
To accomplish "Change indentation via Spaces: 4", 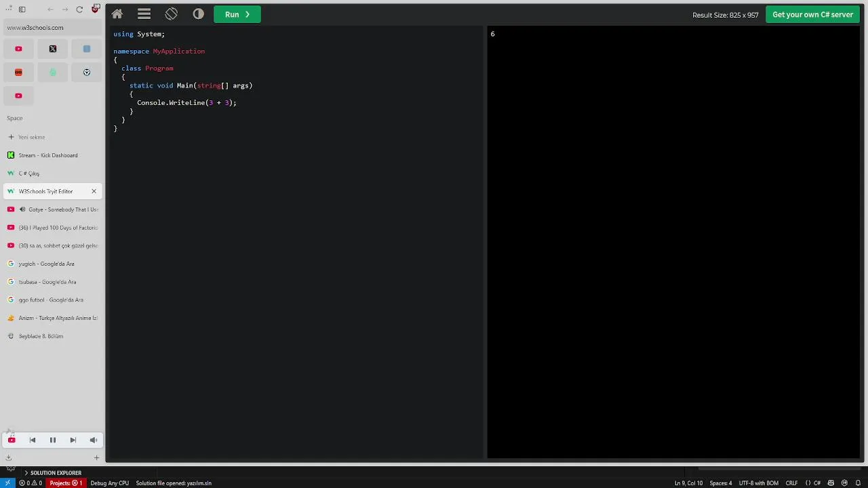I will (x=721, y=483).
